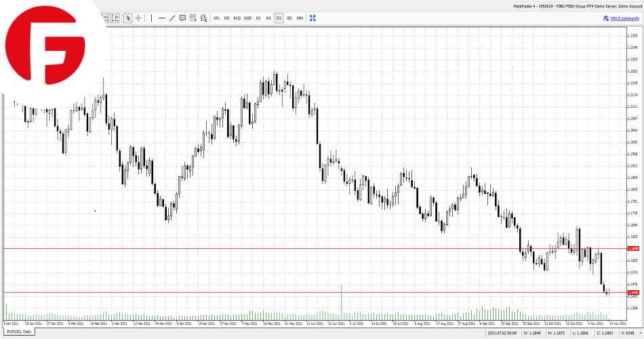The width and height of the screenshot is (644, 339).
Task: Select the MN monthly timeframe
Action: [300, 18]
